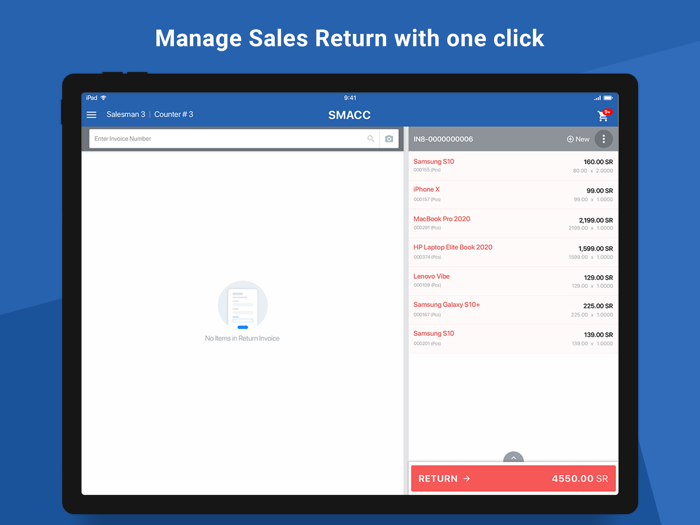The width and height of the screenshot is (700, 525).
Task: Select Samsung S10 160.00 SR row
Action: pos(513,166)
